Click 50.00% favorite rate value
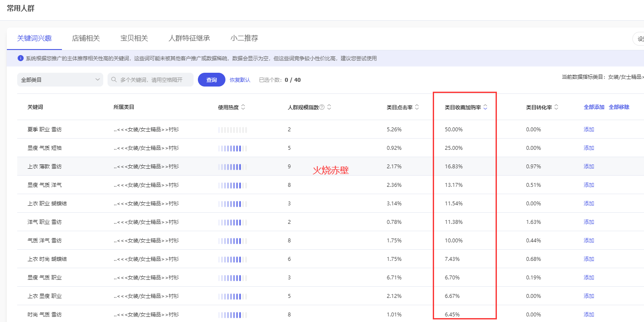This screenshot has width=644, height=322. [453, 130]
